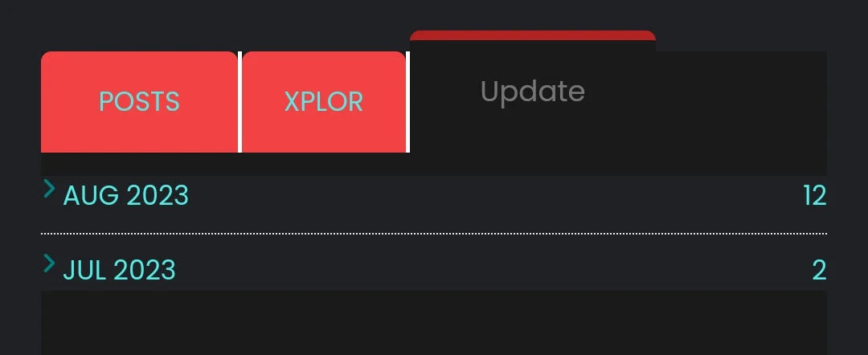Viewport: 868px width, 355px height.
Task: Click the page background above POSTS tab
Action: coord(139,25)
